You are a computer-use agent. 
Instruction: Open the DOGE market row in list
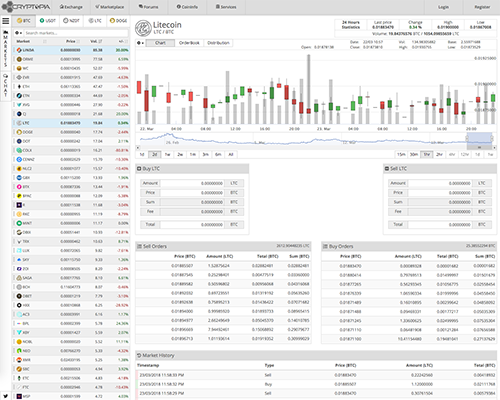tap(71, 132)
